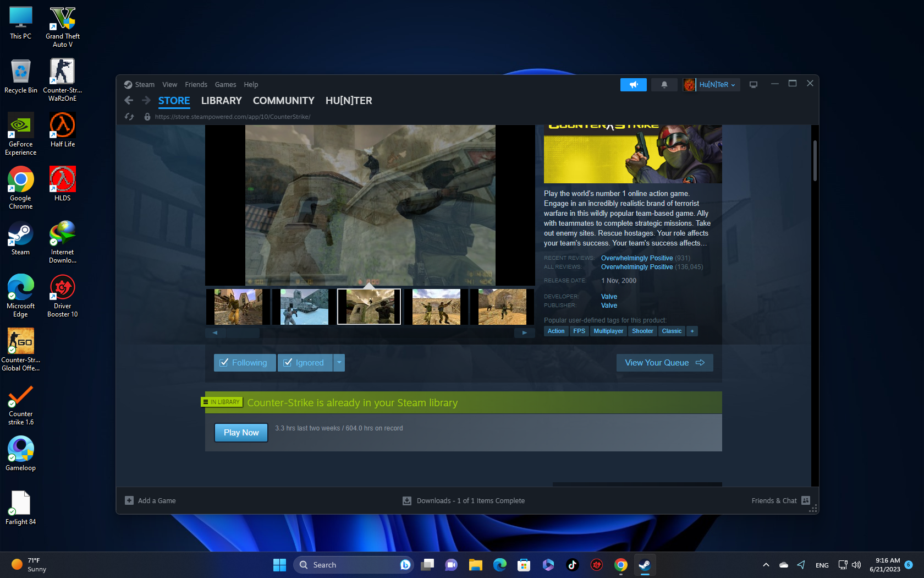
Task: Open the LIBRARY tab
Action: click(x=221, y=101)
